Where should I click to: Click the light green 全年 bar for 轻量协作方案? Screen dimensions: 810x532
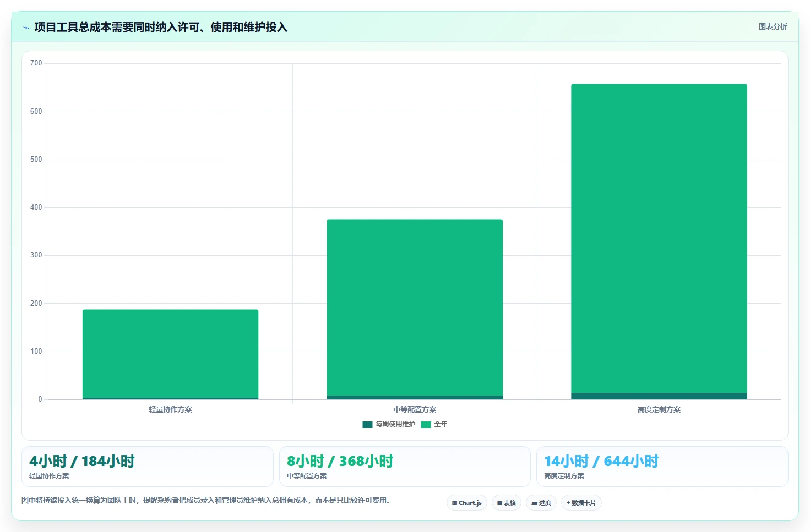170,354
